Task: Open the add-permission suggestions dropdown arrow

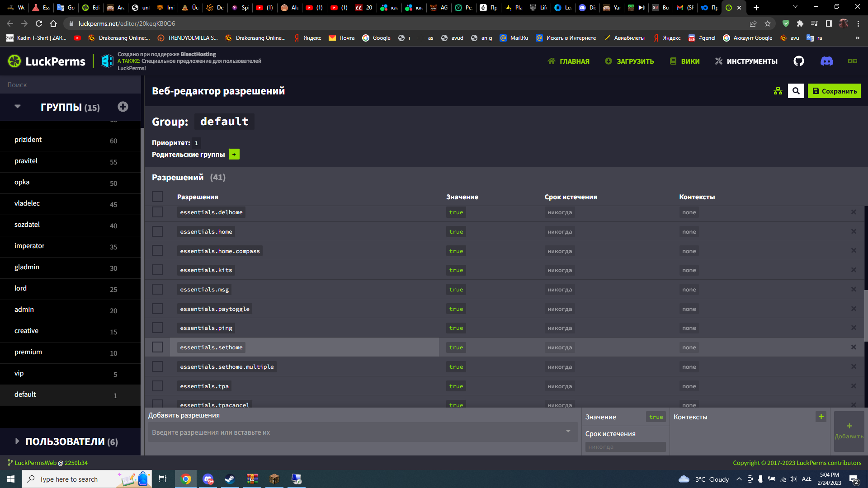Action: pos(568,432)
